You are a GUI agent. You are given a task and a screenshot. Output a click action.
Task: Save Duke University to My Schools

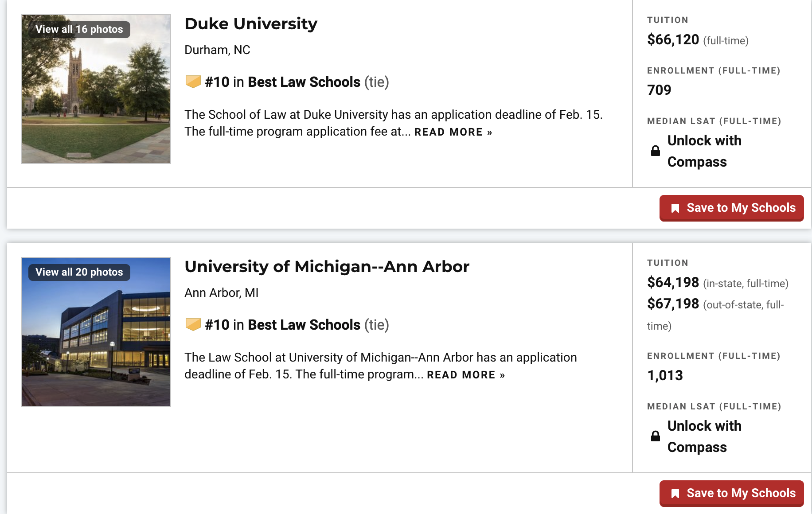(732, 208)
